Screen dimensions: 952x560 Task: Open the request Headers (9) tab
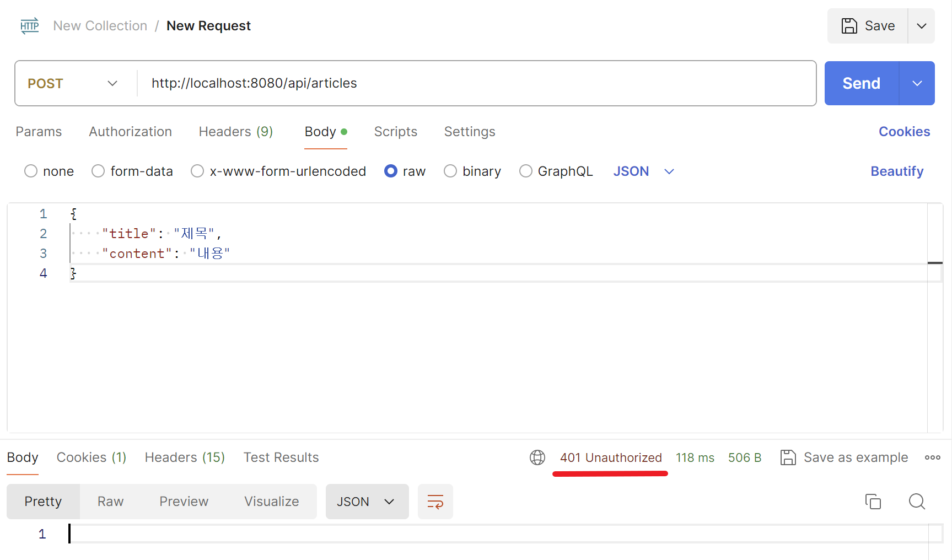click(x=236, y=132)
